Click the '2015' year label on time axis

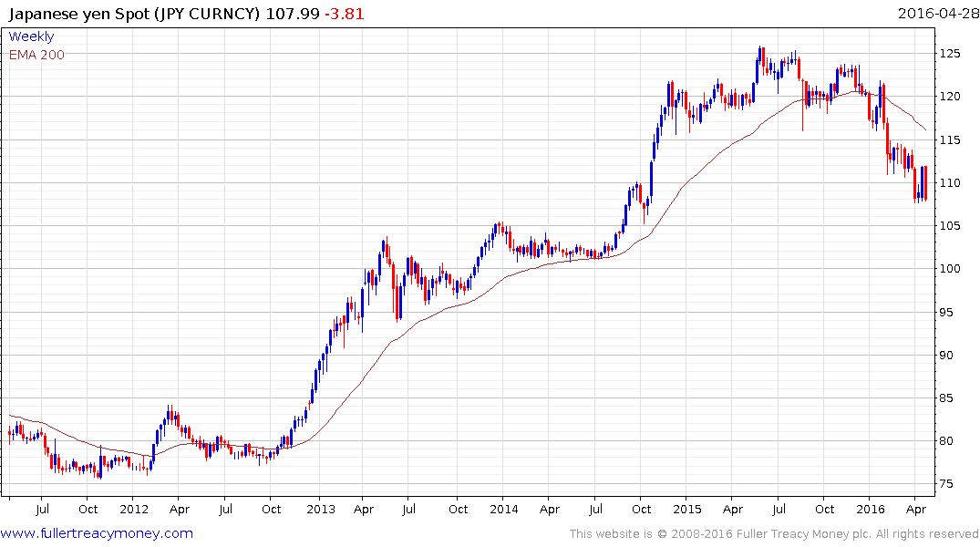686,509
